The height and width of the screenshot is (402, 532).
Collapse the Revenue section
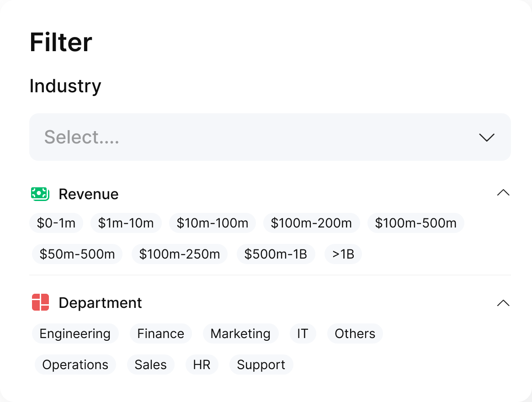(x=503, y=193)
